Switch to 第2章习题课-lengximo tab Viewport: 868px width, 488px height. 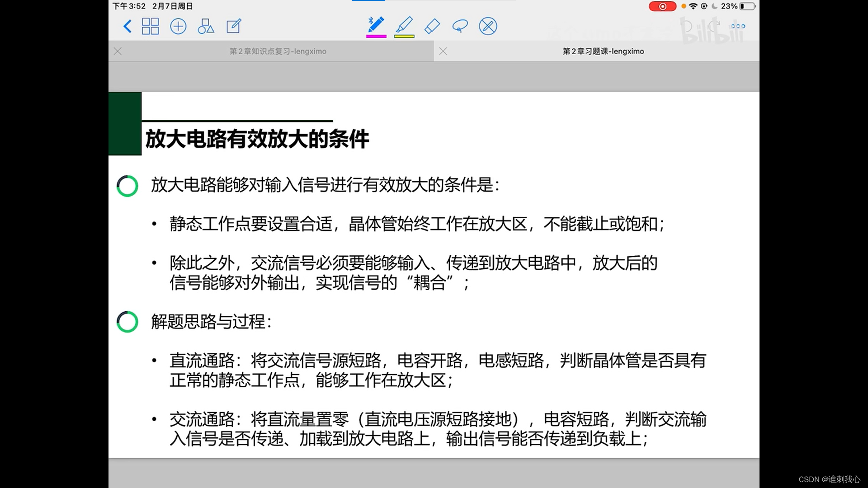(x=603, y=52)
